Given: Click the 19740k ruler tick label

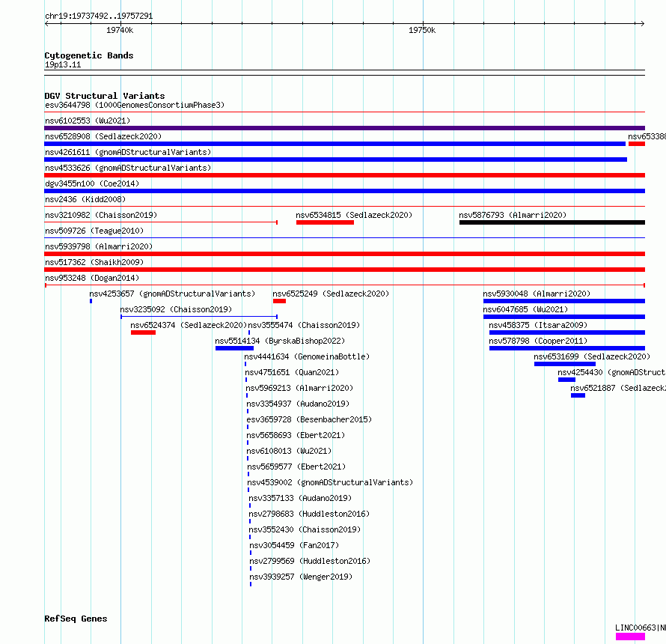Looking at the screenshot, I should pos(120,30).
